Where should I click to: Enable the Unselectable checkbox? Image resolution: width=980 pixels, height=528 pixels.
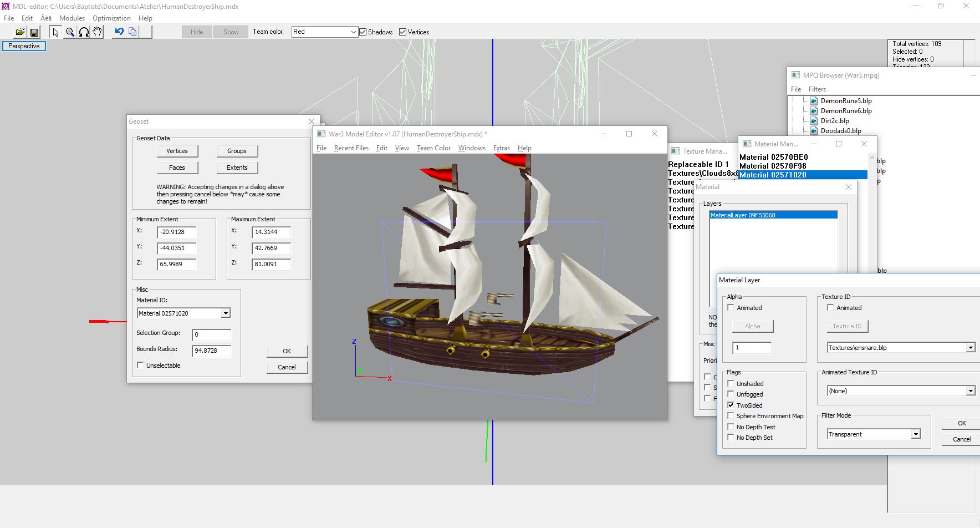(140, 365)
